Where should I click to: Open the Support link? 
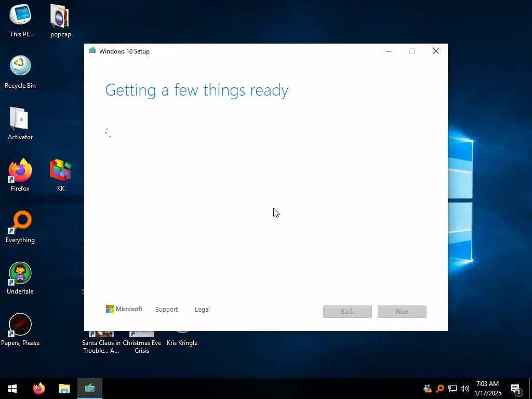tap(167, 310)
